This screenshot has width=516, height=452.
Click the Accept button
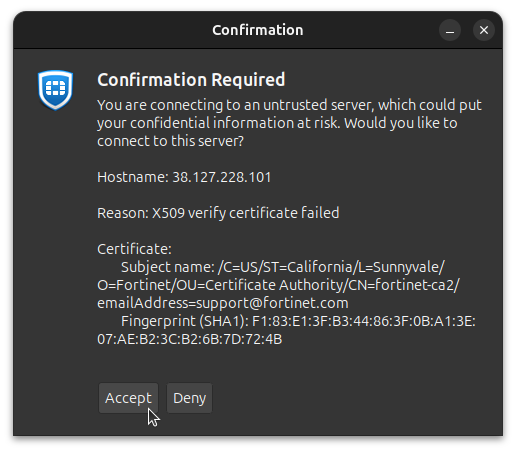[128, 398]
